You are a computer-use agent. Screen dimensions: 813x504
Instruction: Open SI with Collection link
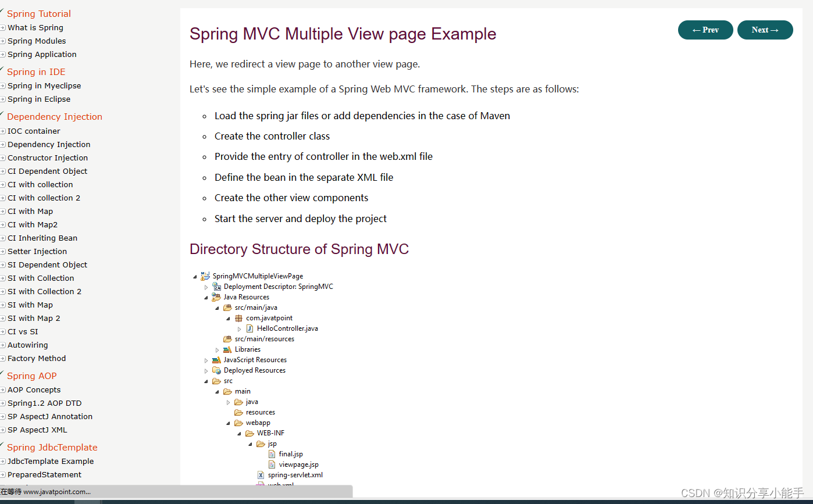click(x=41, y=278)
